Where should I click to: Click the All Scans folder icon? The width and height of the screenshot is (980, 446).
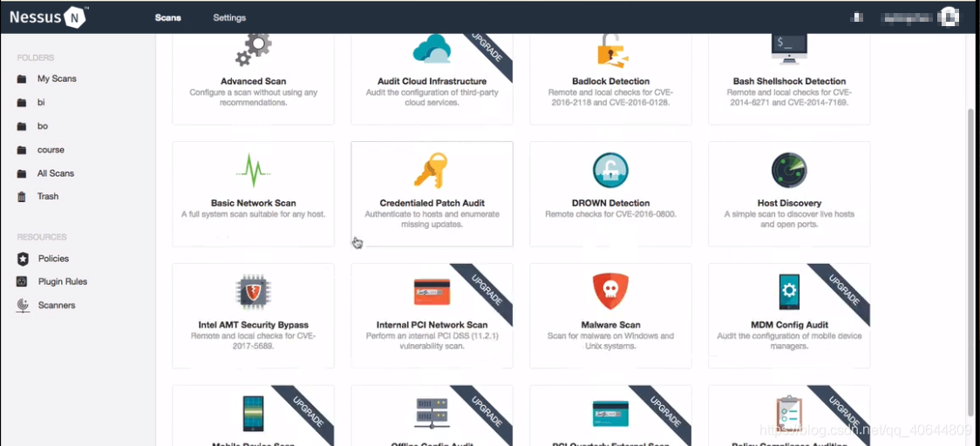(x=23, y=173)
